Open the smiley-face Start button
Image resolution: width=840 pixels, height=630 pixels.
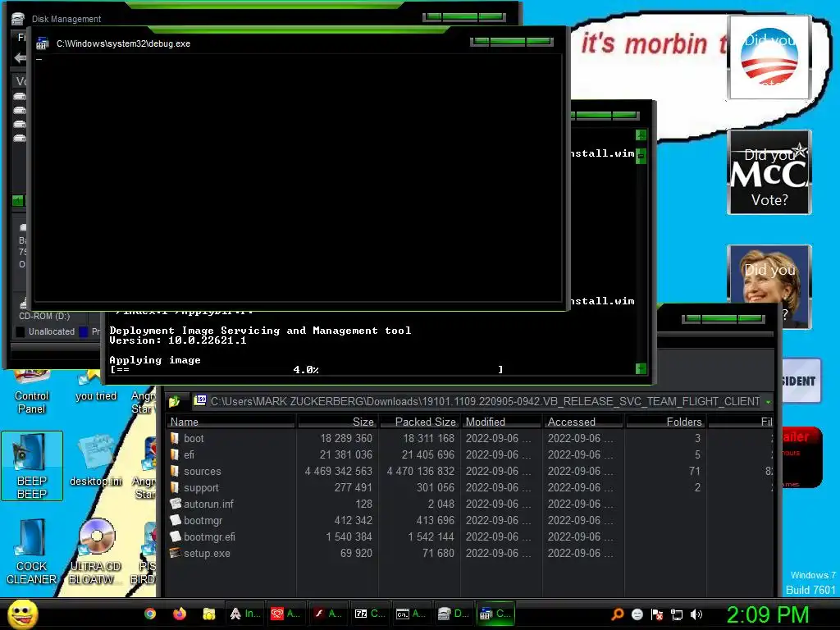(22, 614)
